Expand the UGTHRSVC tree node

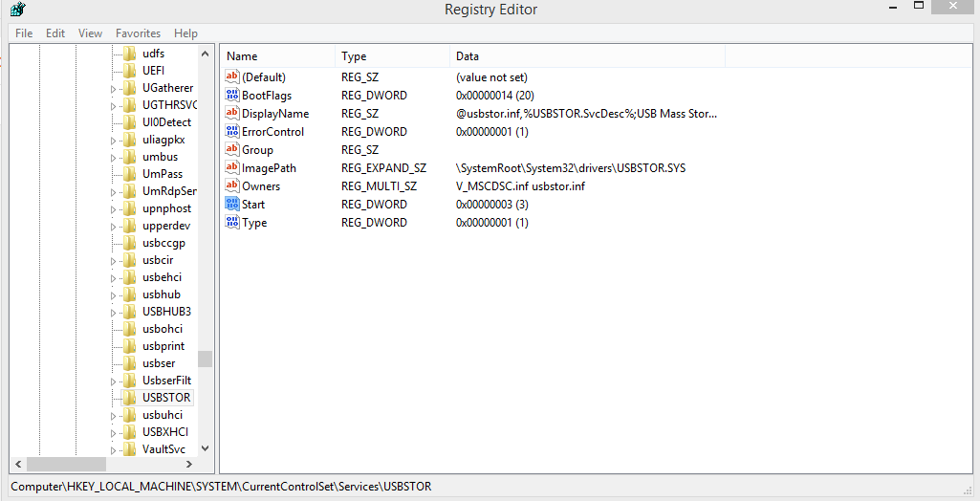(x=113, y=106)
